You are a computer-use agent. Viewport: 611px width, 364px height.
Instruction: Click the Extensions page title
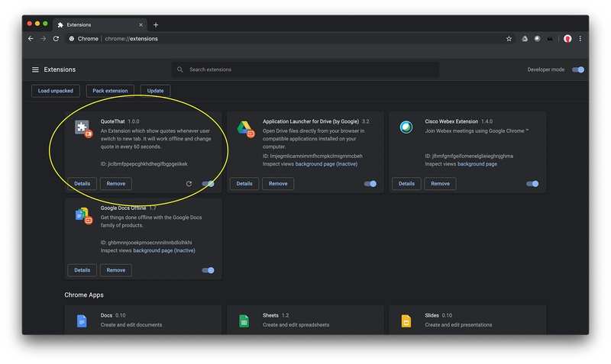pyautogui.click(x=60, y=69)
